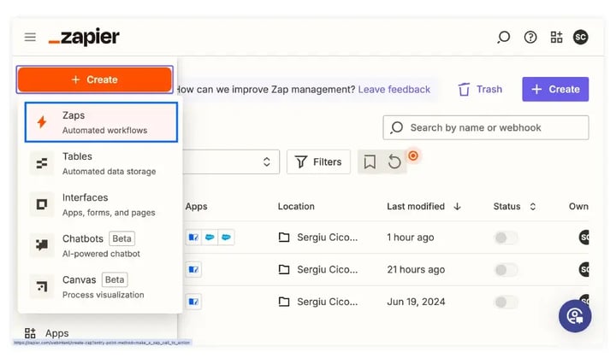Click the bookmark save view icon
Viewport: 616px width, 364px height.
pos(370,161)
